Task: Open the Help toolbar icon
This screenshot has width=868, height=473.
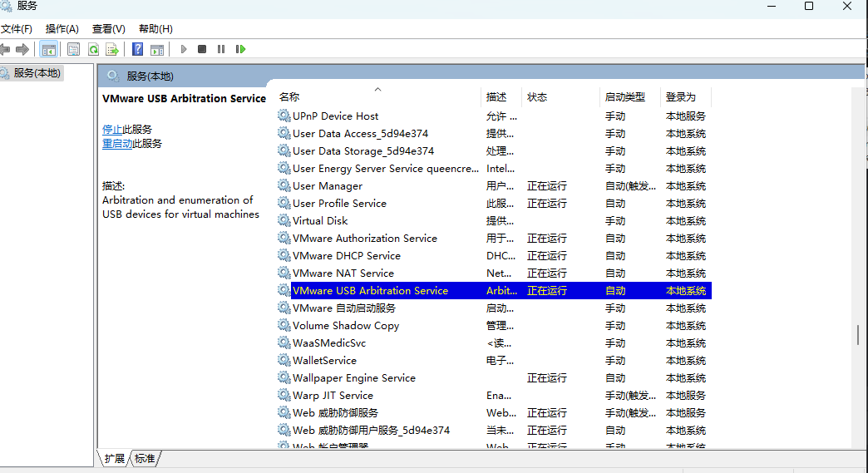Action: [x=138, y=49]
